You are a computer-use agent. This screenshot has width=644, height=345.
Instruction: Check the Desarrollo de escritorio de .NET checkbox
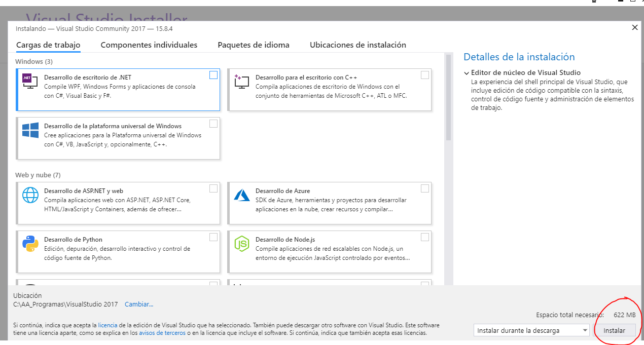point(213,75)
